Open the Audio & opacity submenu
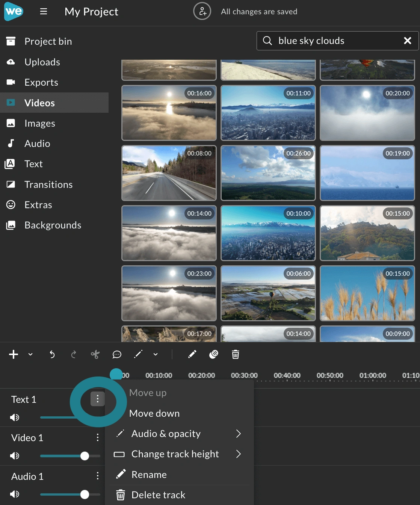 click(179, 434)
